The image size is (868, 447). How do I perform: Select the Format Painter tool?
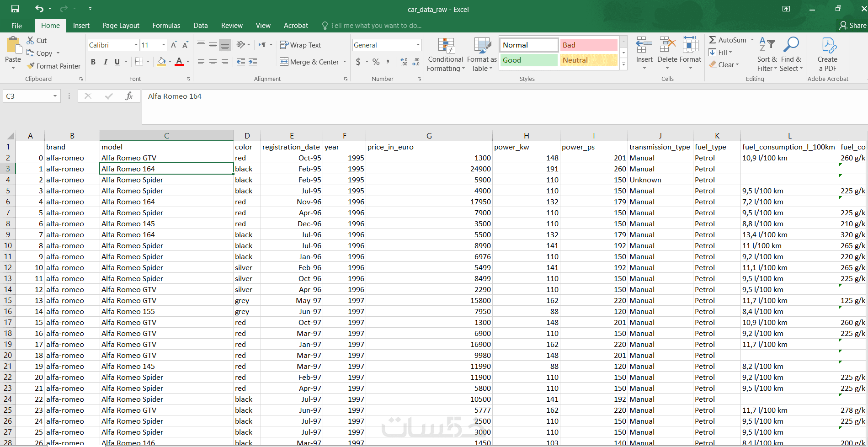point(53,66)
